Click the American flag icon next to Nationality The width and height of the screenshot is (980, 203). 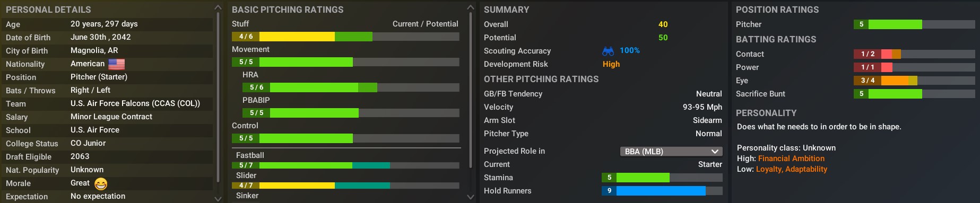tap(116, 64)
